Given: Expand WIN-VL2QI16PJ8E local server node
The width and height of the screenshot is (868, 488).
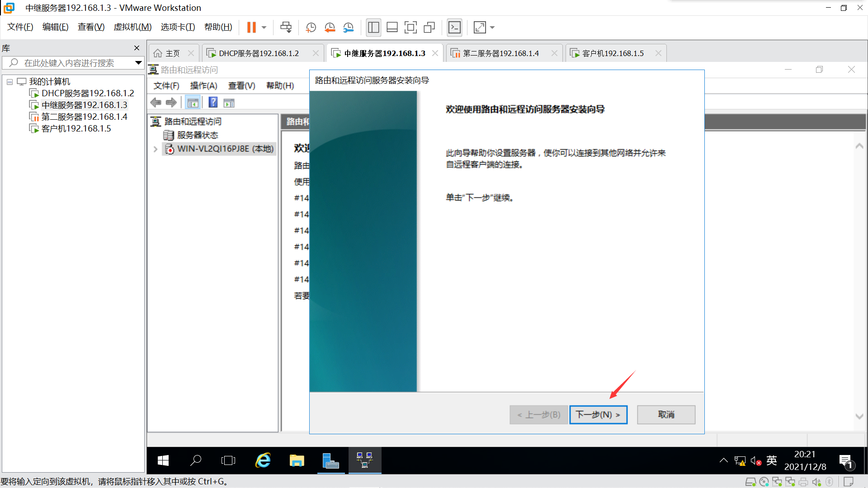Looking at the screenshot, I should tap(156, 149).
